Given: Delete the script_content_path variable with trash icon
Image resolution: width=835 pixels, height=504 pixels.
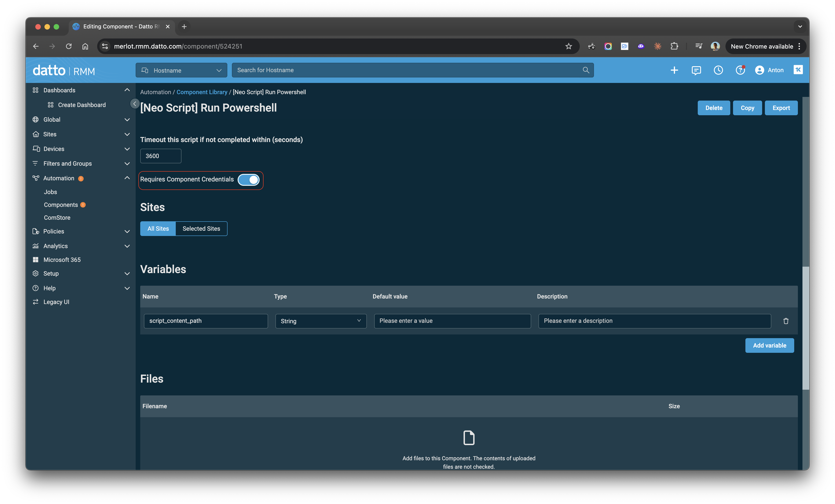Looking at the screenshot, I should point(786,321).
